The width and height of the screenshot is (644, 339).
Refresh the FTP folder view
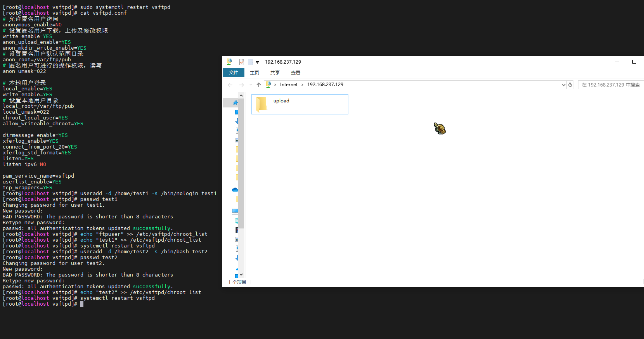coord(570,85)
